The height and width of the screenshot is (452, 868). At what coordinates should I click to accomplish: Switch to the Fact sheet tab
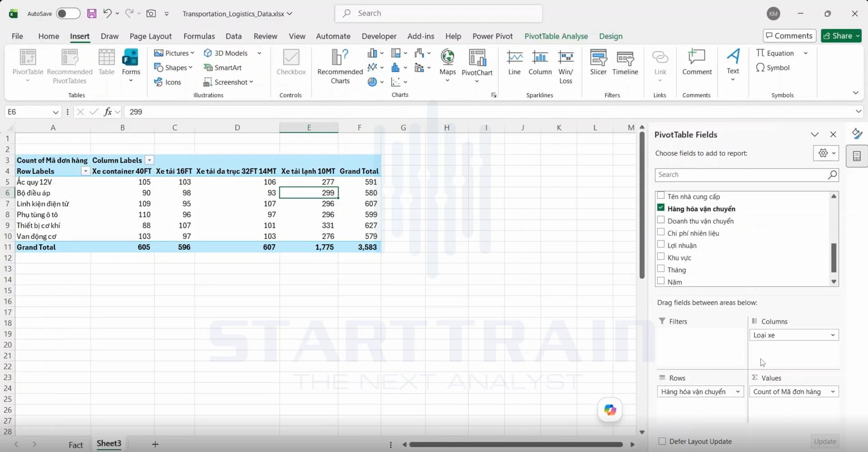coord(76,445)
